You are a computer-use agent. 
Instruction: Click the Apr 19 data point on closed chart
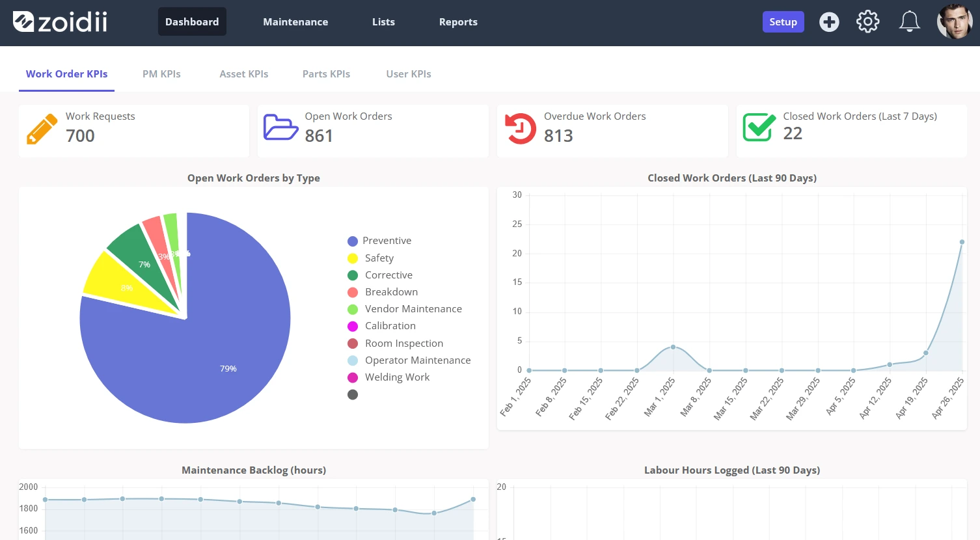point(925,353)
